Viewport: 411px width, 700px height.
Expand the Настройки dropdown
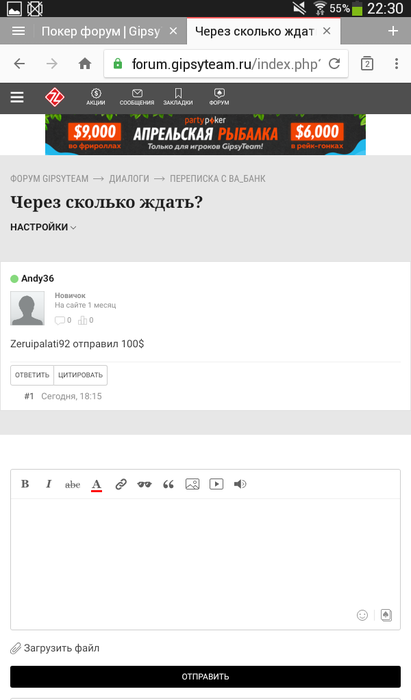pos(43,227)
